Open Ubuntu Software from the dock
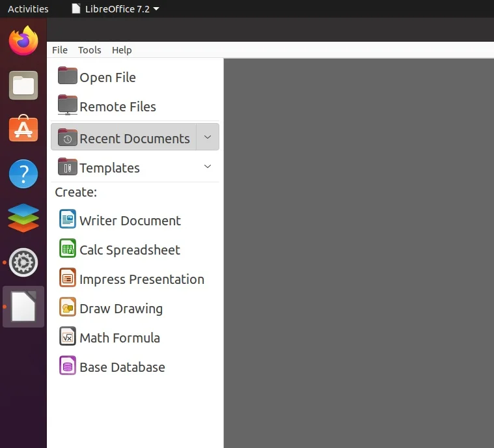This screenshot has height=448, width=494. [x=23, y=128]
